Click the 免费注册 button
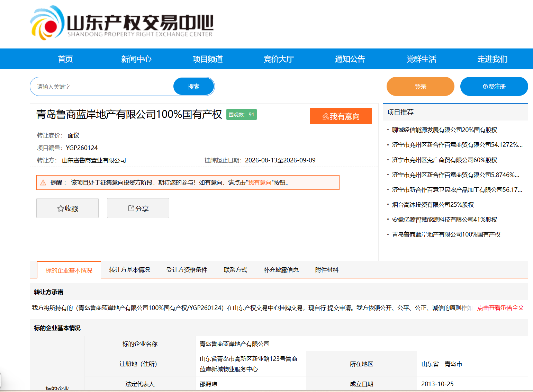 494,87
